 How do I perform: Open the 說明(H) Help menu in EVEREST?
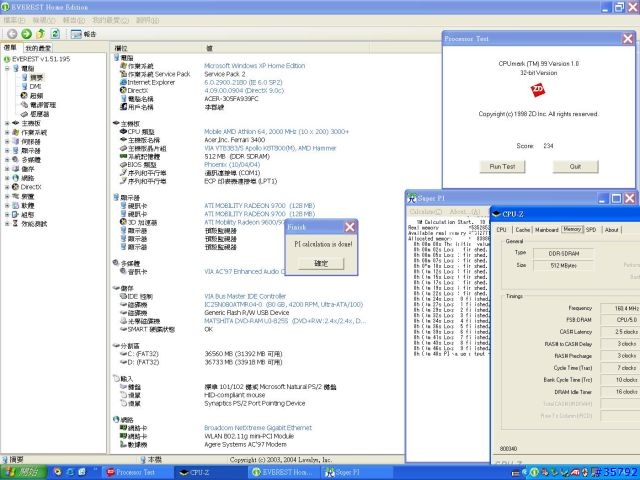tap(147, 20)
